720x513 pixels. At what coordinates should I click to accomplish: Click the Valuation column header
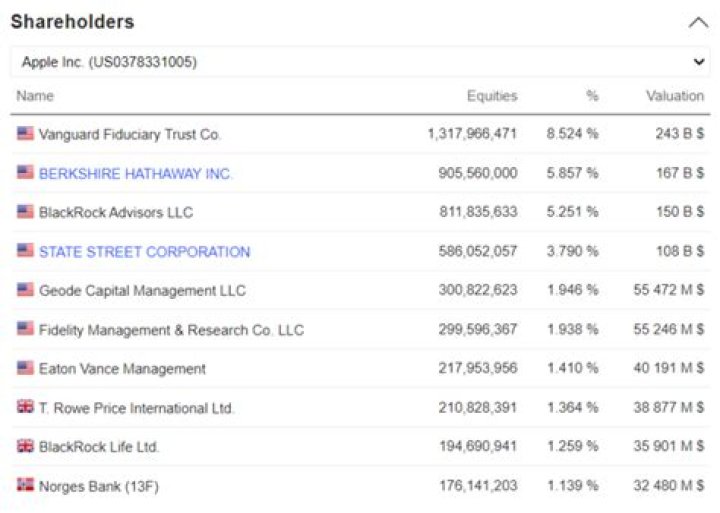(675, 96)
